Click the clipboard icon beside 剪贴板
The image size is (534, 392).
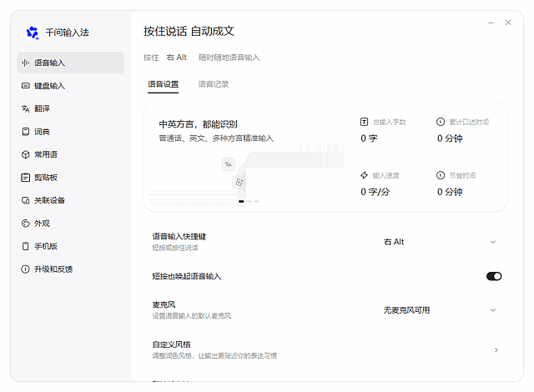[26, 178]
